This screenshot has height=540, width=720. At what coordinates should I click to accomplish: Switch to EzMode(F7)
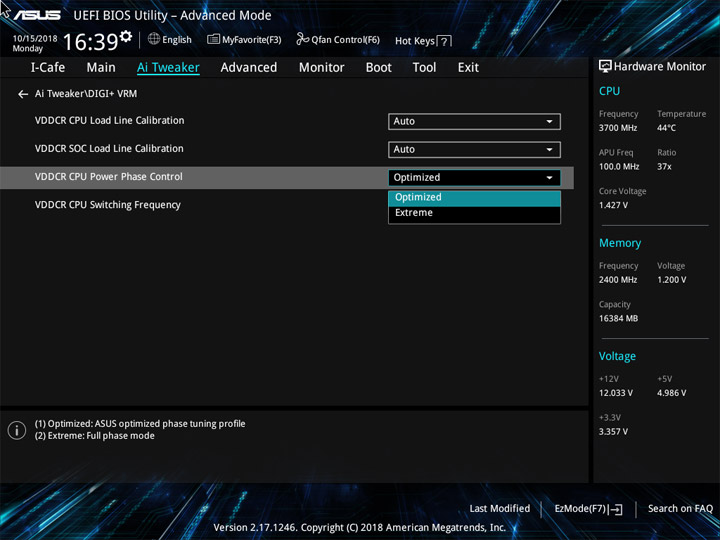[x=588, y=509]
